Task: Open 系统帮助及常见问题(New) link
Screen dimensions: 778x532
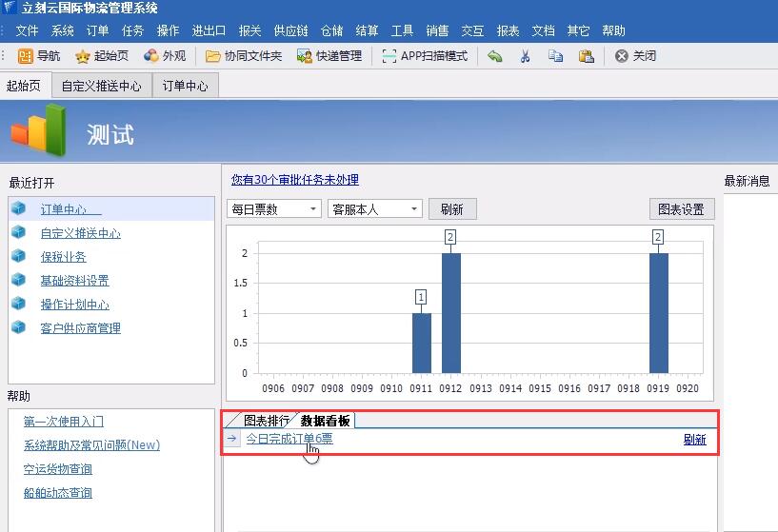Action: (x=91, y=445)
